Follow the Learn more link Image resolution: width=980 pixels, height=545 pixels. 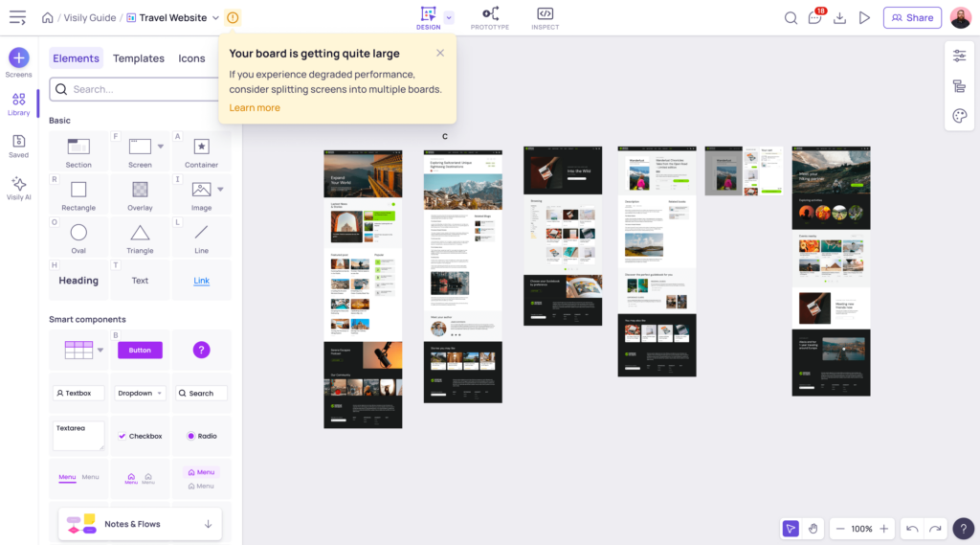(255, 107)
